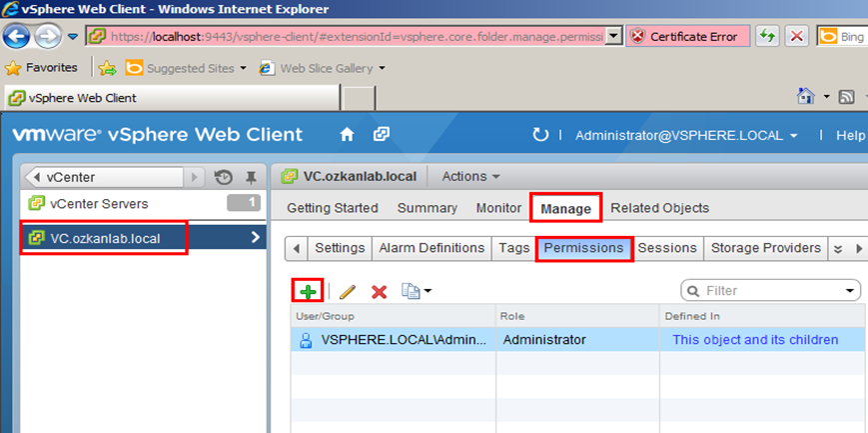The width and height of the screenshot is (868, 433).
Task: Click the address bar URL field
Action: (x=354, y=37)
